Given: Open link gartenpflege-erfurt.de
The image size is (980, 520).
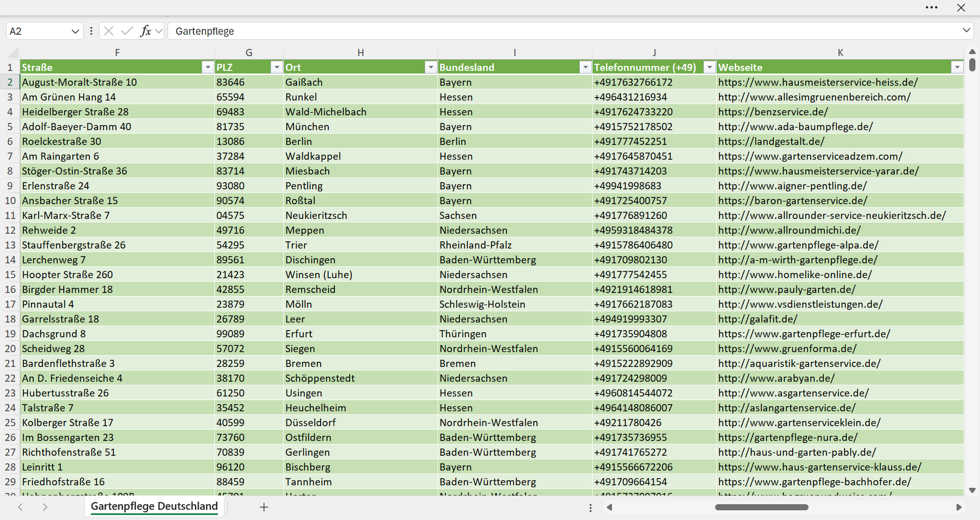Looking at the screenshot, I should [804, 334].
